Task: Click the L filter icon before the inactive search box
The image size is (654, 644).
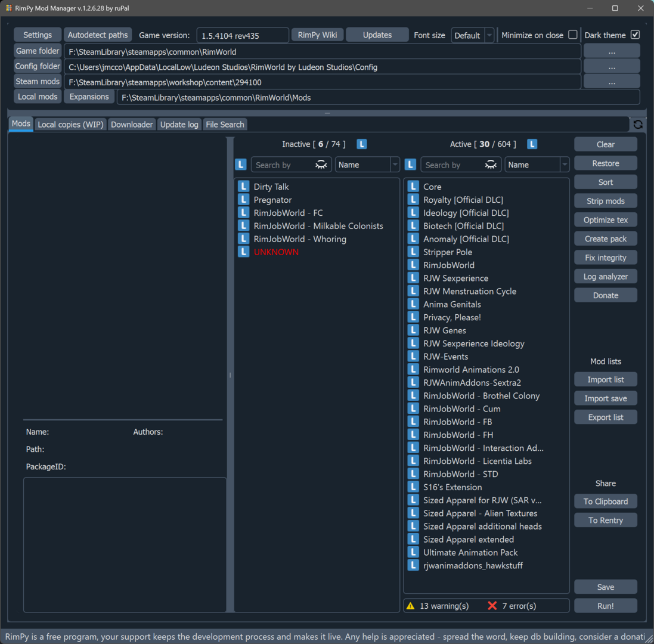Action: (241, 165)
